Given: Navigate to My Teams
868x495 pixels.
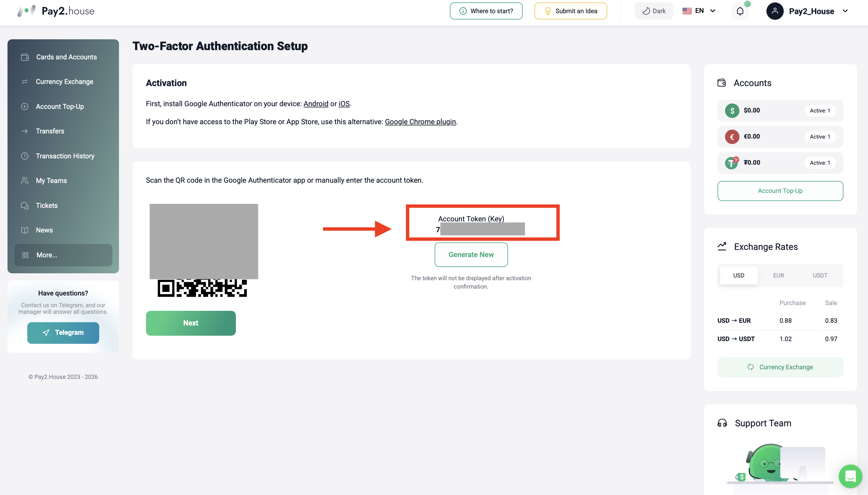Looking at the screenshot, I should tap(63, 181).
